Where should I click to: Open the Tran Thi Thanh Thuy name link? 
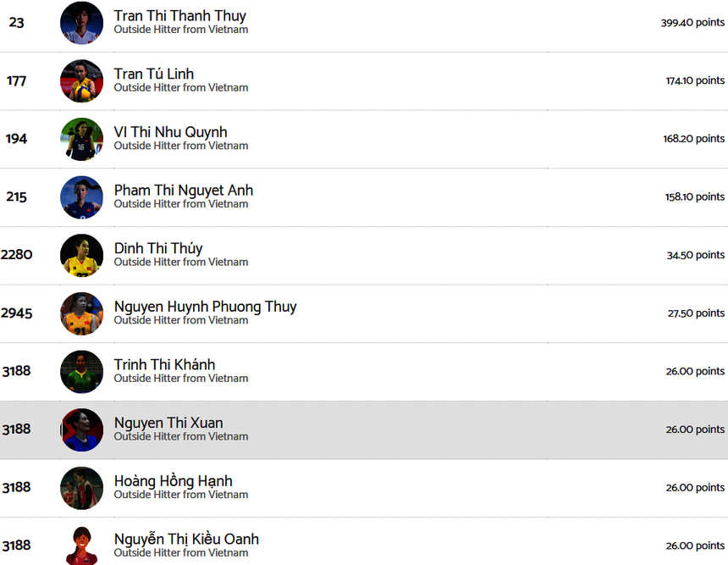[180, 16]
